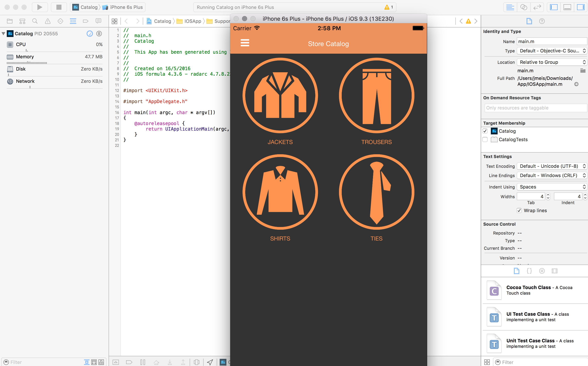588x366 pixels.
Task: Click the Simulate Location arrow icon
Action: pos(210,362)
